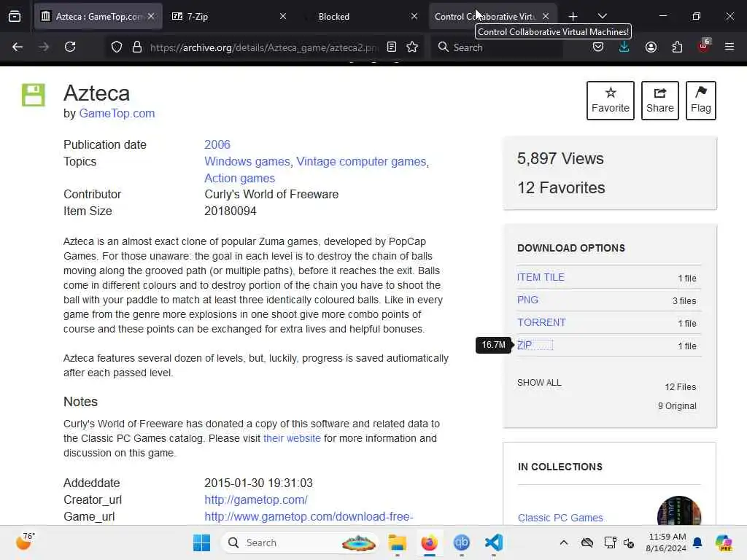
Task: Click the browser Back arrow
Action: (x=18, y=47)
